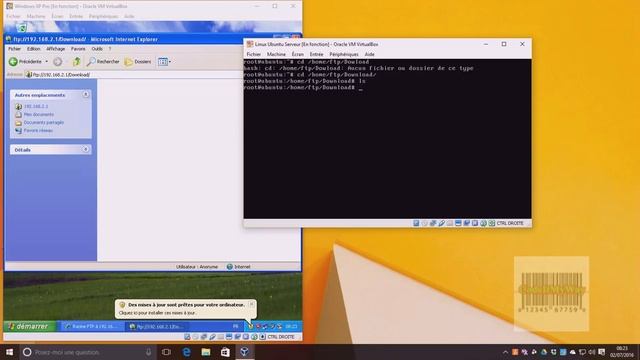Select the first XP taskbar FTP window button
640x360 pixels.
click(x=91, y=327)
